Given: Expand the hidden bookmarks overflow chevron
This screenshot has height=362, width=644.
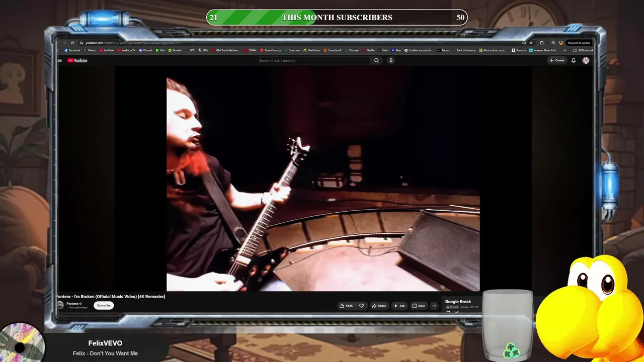Looking at the screenshot, I should (565, 50).
